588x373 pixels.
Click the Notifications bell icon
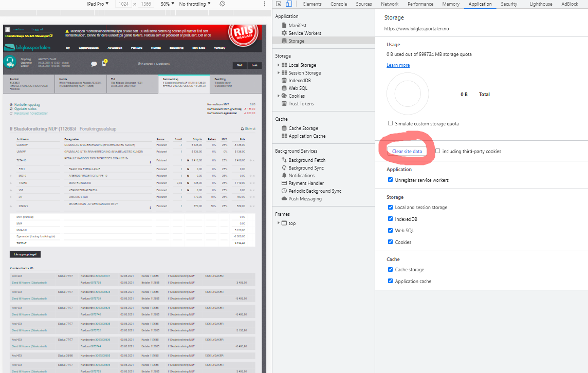[x=284, y=175]
